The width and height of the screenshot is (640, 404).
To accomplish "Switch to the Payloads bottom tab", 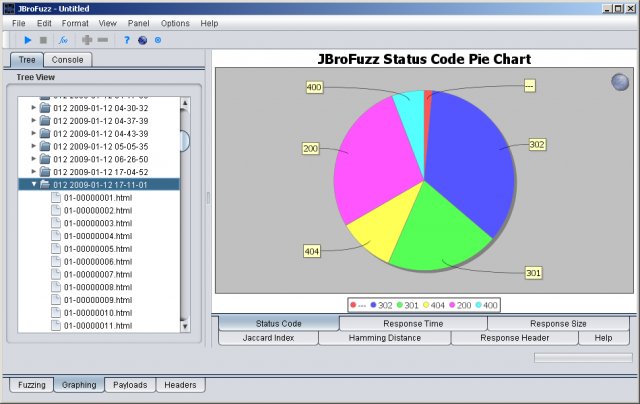I will [130, 385].
